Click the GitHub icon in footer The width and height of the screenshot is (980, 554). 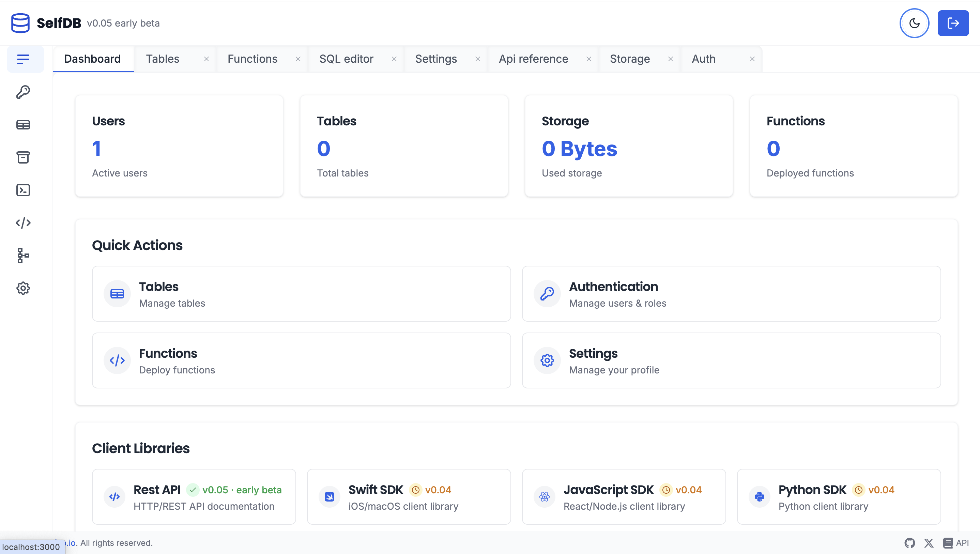(x=909, y=543)
